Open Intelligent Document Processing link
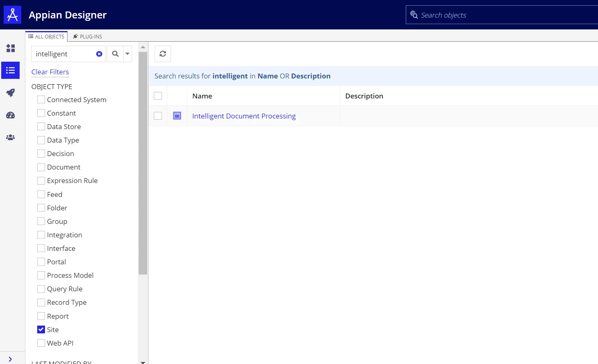The image size is (598, 364). click(x=244, y=116)
